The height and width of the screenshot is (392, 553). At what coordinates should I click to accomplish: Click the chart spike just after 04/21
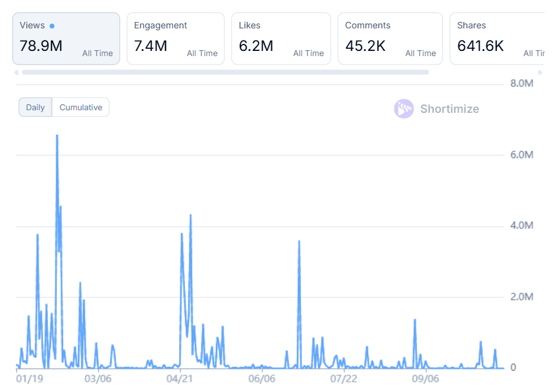pos(190,216)
